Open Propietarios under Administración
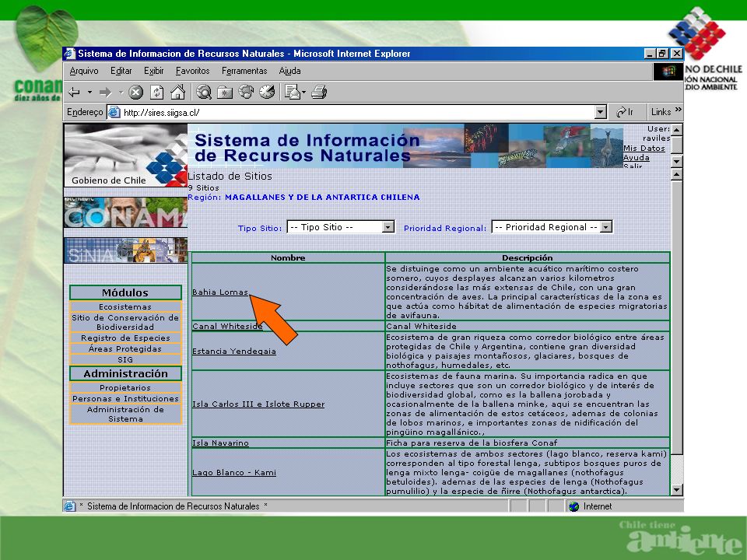Viewport: 747px width, 560px height. pyautogui.click(x=125, y=387)
